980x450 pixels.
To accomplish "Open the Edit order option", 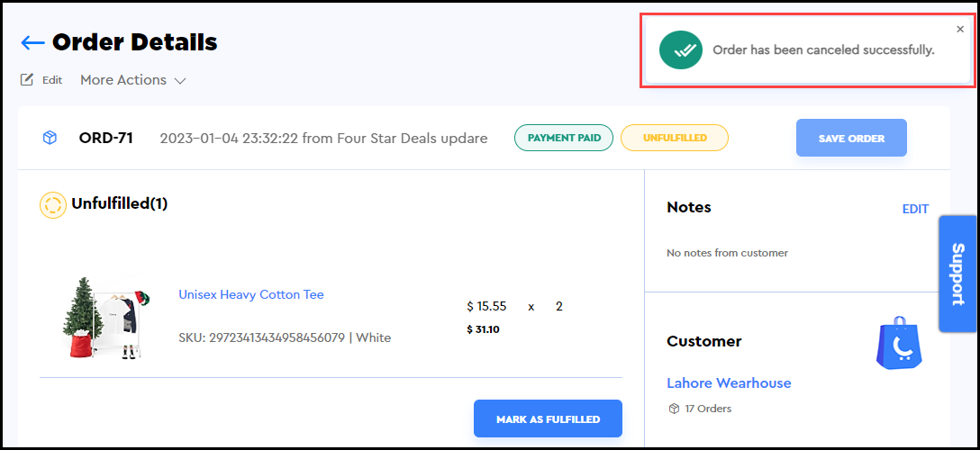I will (52, 80).
